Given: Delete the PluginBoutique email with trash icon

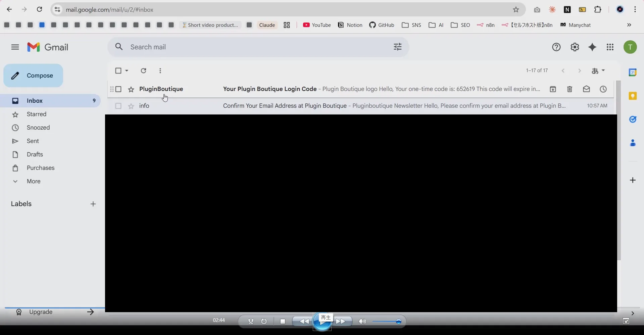Looking at the screenshot, I should (569, 89).
